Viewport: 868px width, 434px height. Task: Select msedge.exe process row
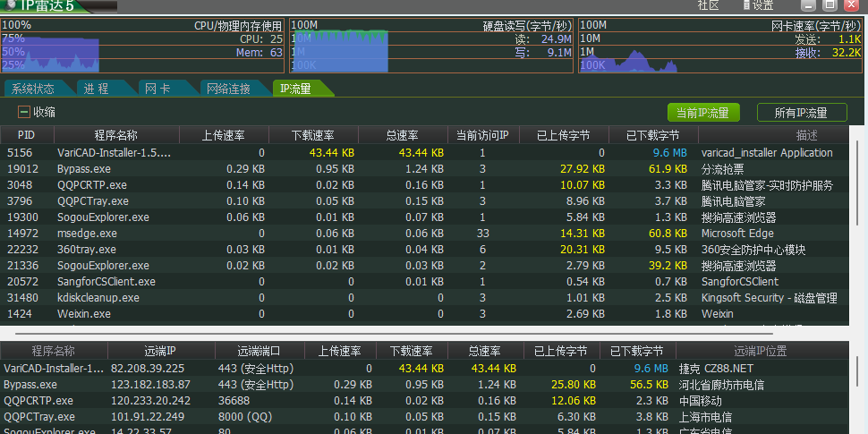424,233
